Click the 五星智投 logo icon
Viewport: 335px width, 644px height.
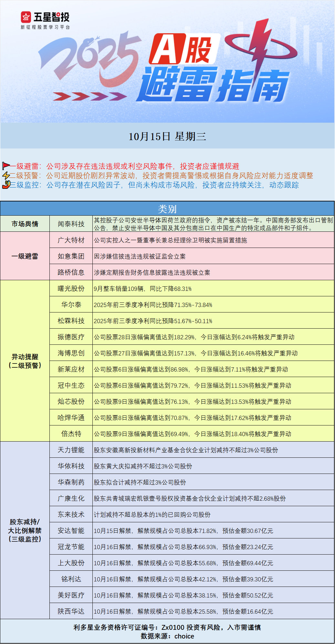pyautogui.click(x=26, y=17)
